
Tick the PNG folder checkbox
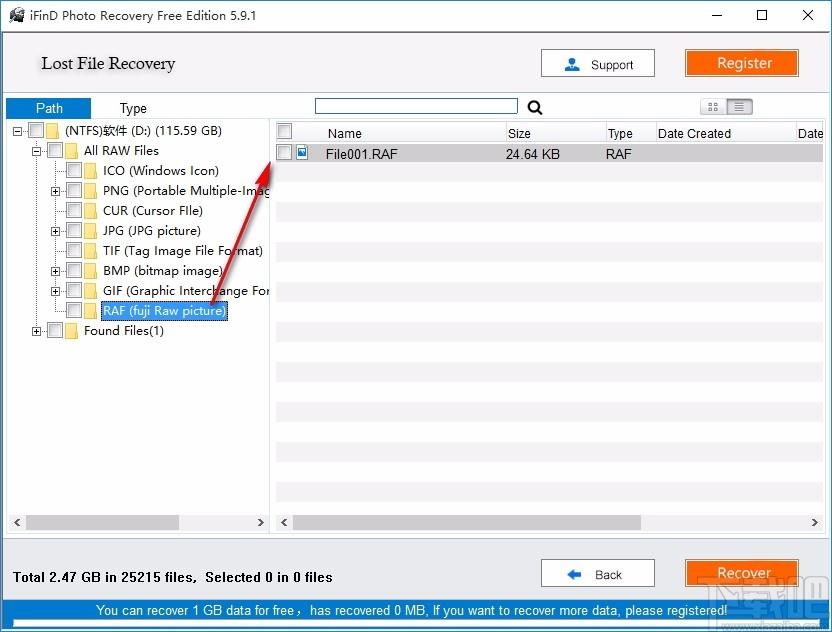tap(74, 191)
